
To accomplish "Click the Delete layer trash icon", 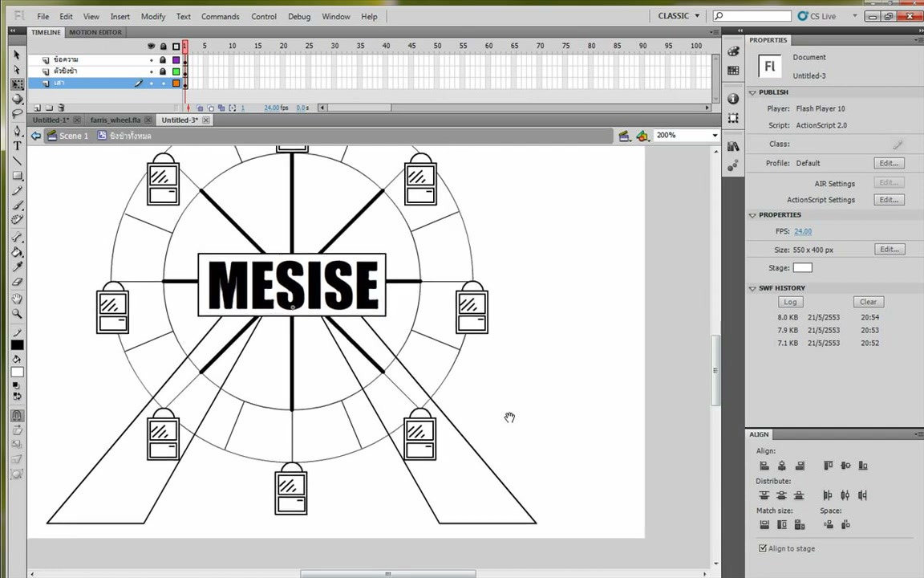I will tap(61, 108).
